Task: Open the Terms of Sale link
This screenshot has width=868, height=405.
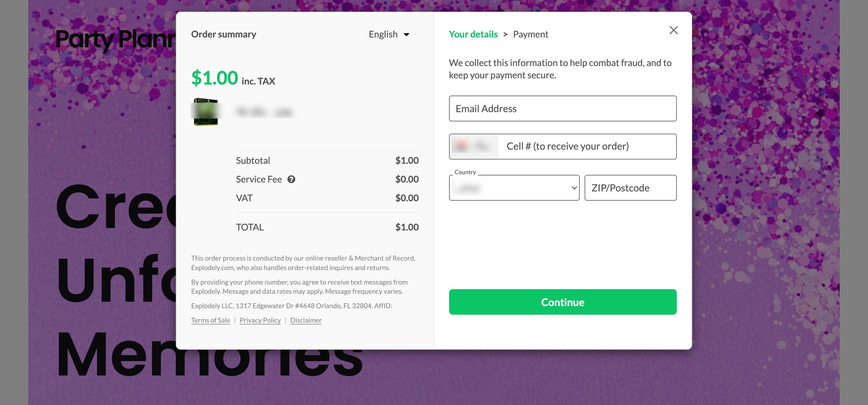Action: 210,320
